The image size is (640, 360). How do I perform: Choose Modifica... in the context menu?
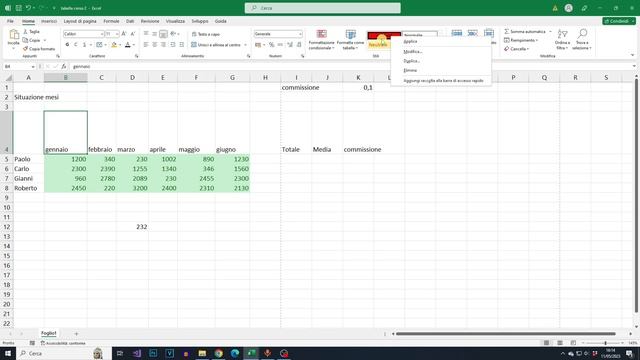coord(412,52)
